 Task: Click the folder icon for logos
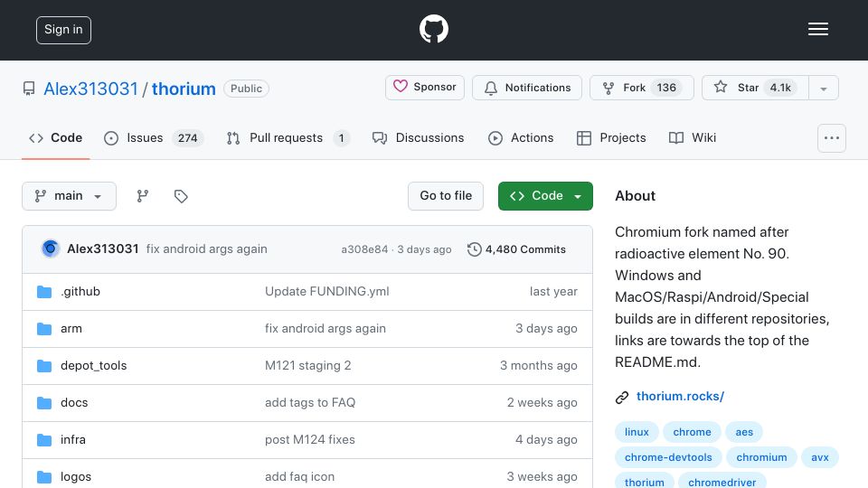tap(44, 477)
